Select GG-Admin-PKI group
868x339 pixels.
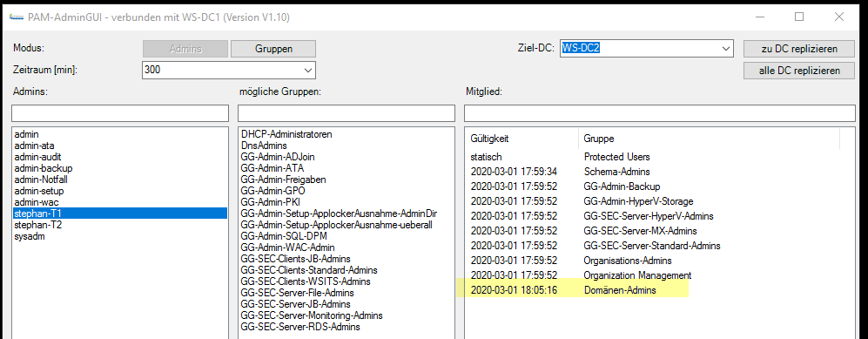[x=347, y=202]
